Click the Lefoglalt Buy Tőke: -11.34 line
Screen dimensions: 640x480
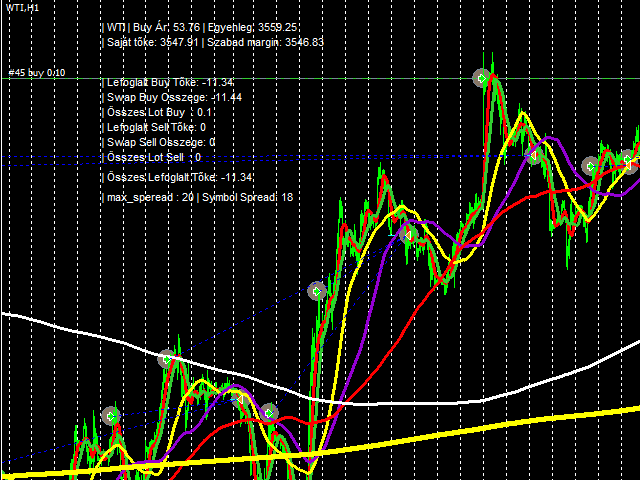pos(168,82)
